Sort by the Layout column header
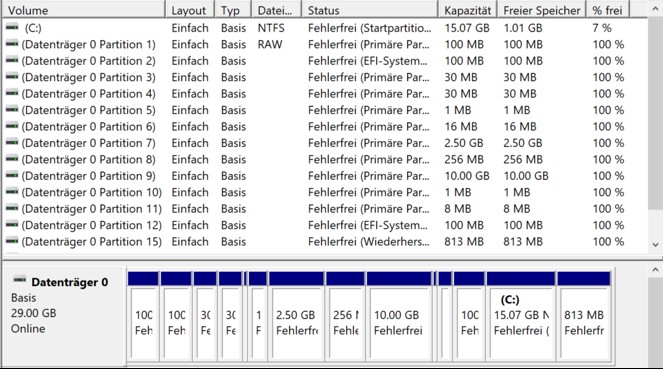The width and height of the screenshot is (663, 369). coord(190,10)
